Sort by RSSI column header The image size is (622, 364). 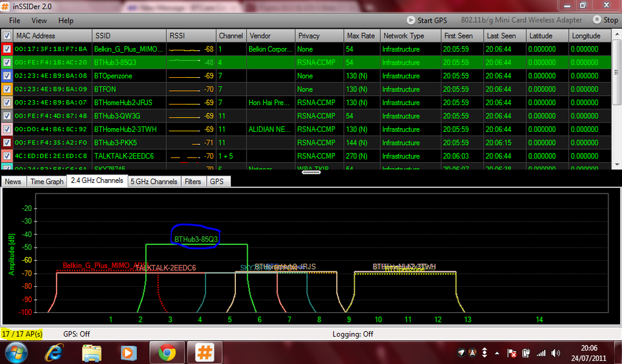[191, 35]
